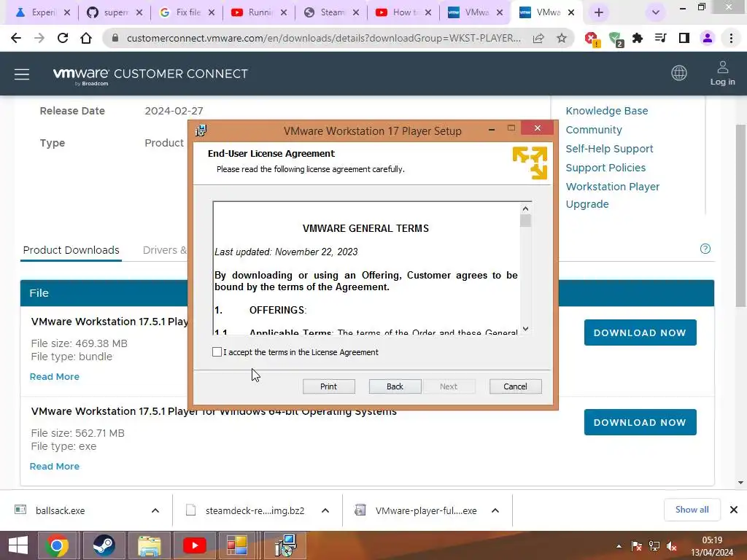
Task: Share this page icon in address bar
Action: coord(538,38)
